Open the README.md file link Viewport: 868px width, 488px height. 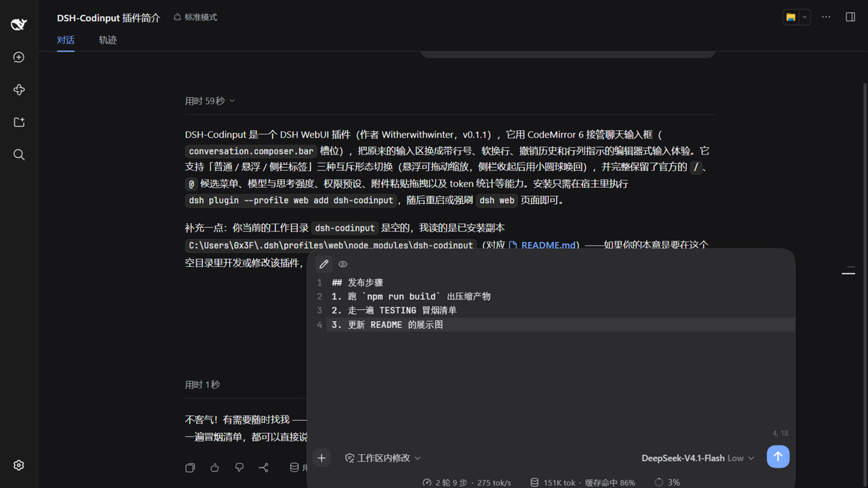(x=542, y=245)
